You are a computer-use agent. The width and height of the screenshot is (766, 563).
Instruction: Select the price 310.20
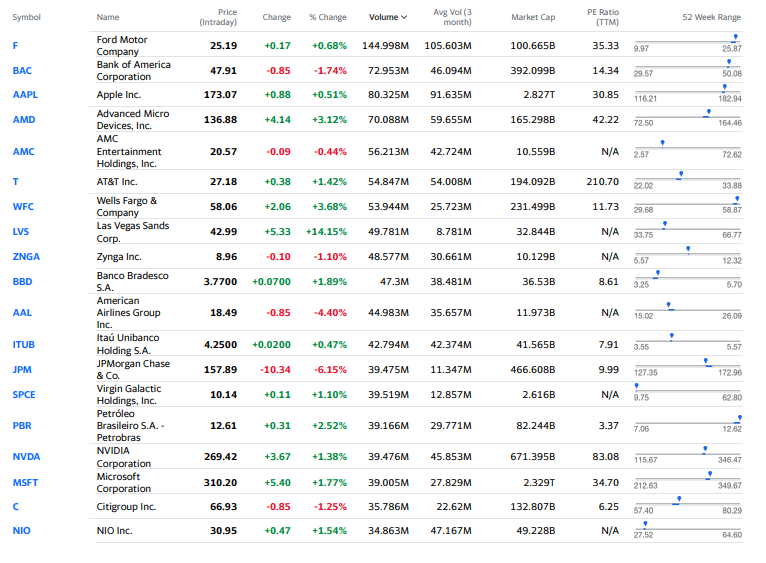pos(220,482)
